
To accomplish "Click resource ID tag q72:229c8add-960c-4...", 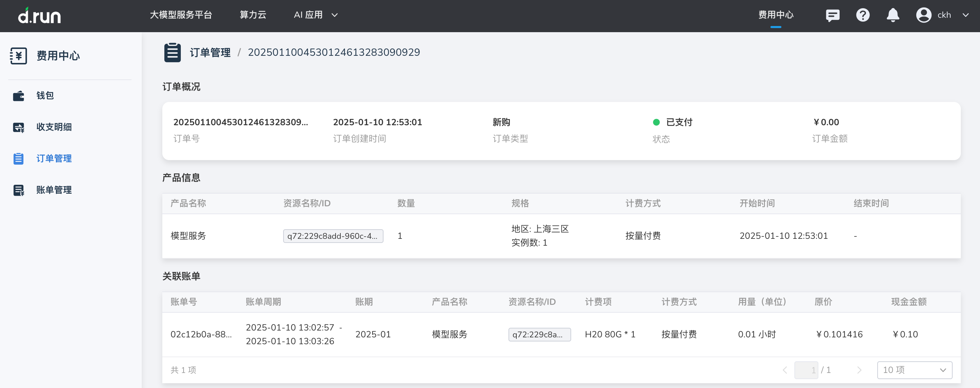I will click(333, 236).
